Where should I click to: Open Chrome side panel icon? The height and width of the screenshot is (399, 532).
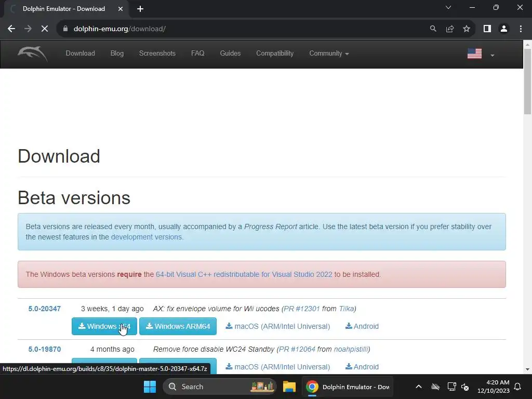487,29
